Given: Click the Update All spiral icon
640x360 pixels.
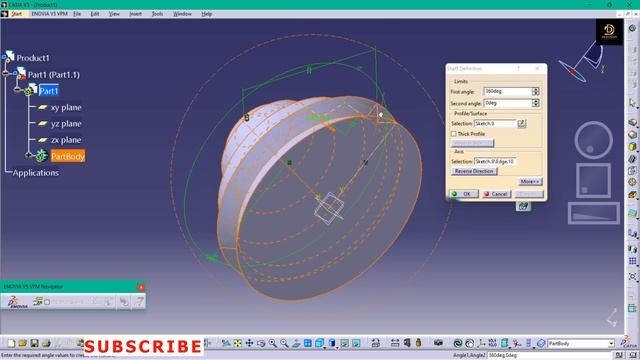Looking at the screenshot, I should click(x=458, y=343).
